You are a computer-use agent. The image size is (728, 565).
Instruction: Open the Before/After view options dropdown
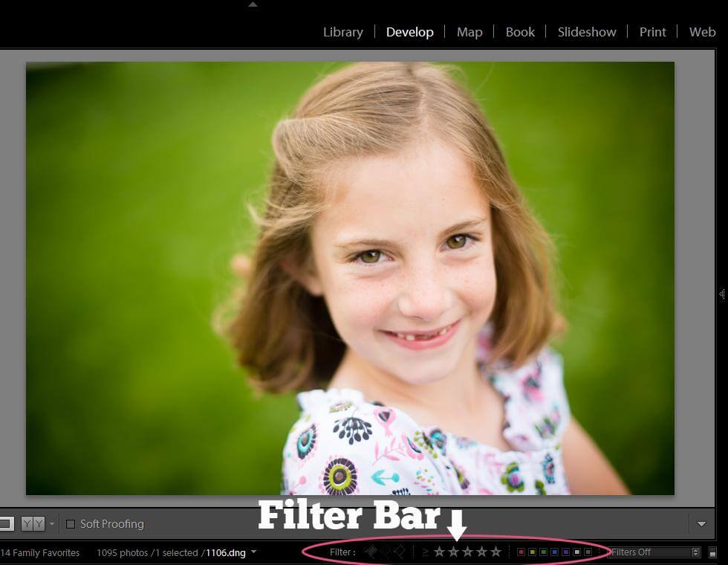coord(52,523)
